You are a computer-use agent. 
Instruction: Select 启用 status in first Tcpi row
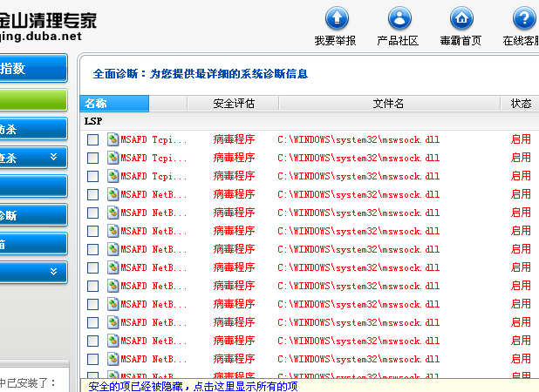pos(521,139)
